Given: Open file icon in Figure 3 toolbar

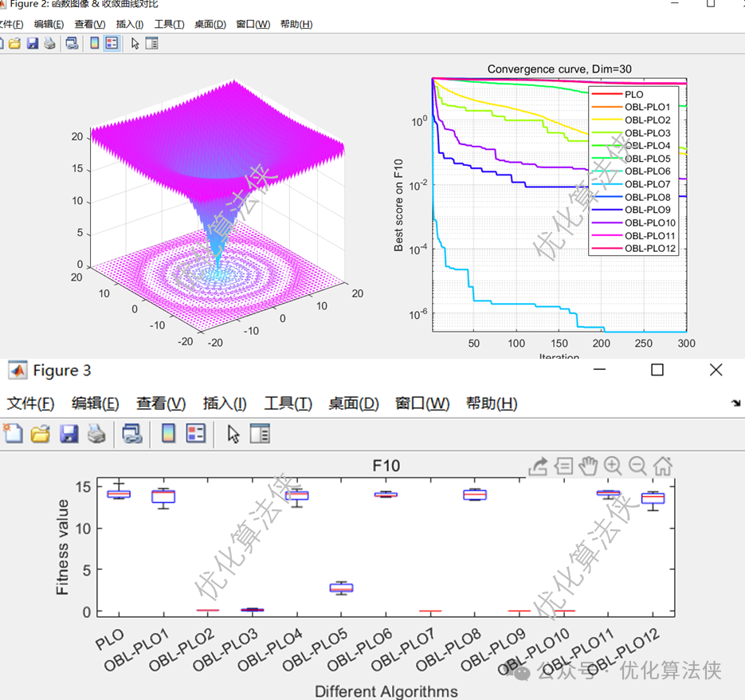Looking at the screenshot, I should (x=41, y=434).
